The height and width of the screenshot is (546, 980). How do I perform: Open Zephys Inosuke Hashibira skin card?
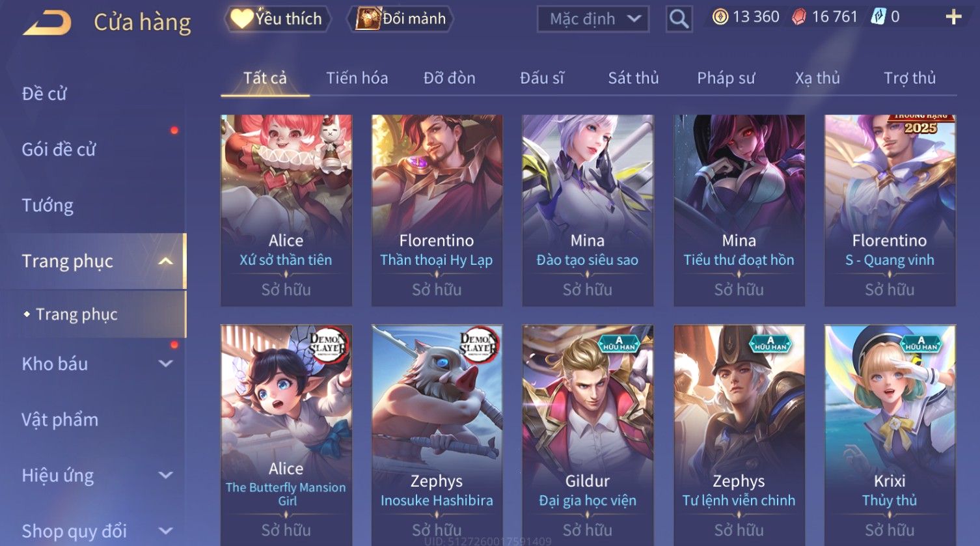pyautogui.click(x=437, y=435)
